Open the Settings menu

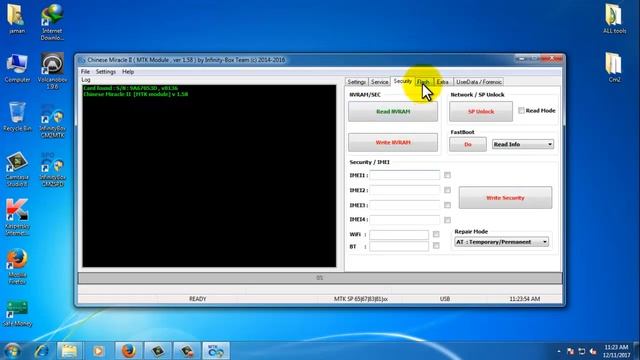(x=106, y=72)
